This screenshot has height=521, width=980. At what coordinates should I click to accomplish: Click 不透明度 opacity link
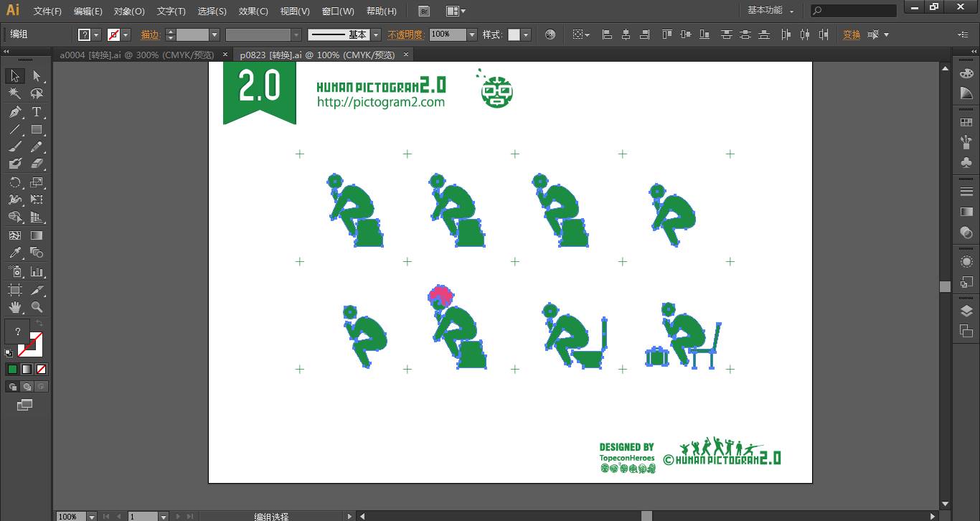[406, 34]
